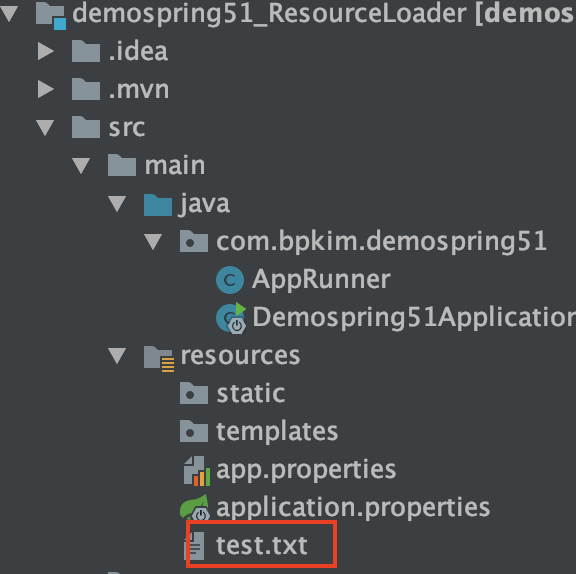Viewport: 576px width, 574px height.
Task: Click the Demospring51Application Spring Boot class icon
Action: coord(231,318)
